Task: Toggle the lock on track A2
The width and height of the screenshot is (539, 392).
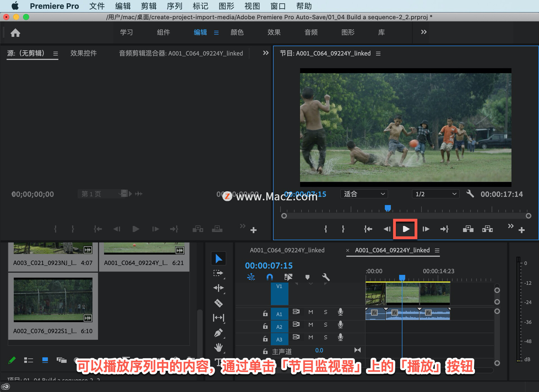Action: tap(265, 326)
